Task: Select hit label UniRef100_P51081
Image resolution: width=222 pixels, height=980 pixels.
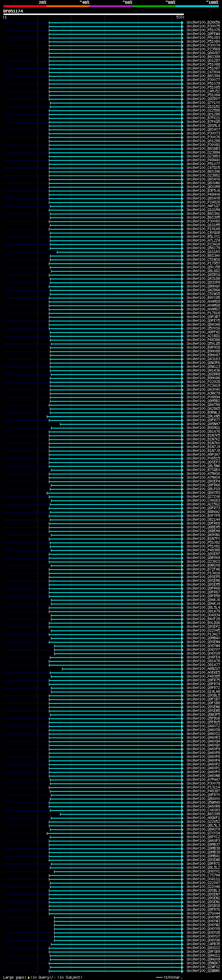Action: [x=203, y=546]
